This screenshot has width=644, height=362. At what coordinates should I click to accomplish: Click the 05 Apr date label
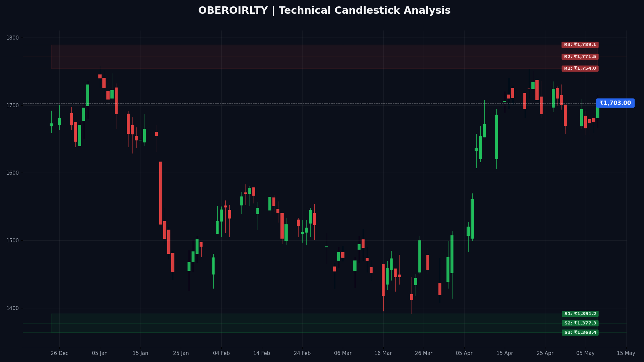(x=464, y=353)
